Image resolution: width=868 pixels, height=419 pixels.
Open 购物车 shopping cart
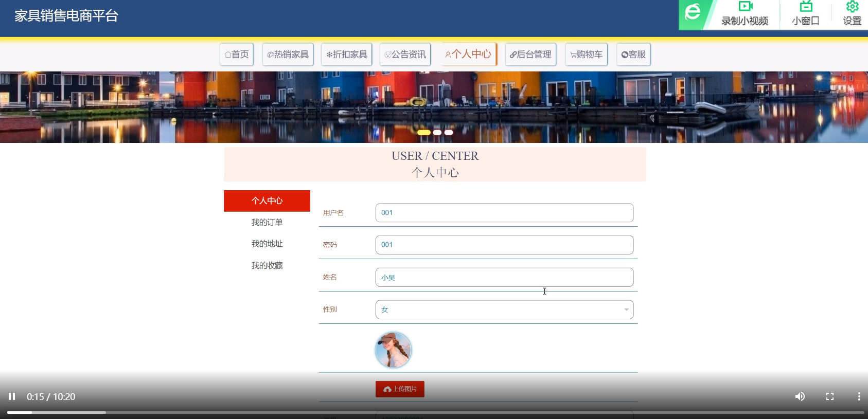pos(587,54)
